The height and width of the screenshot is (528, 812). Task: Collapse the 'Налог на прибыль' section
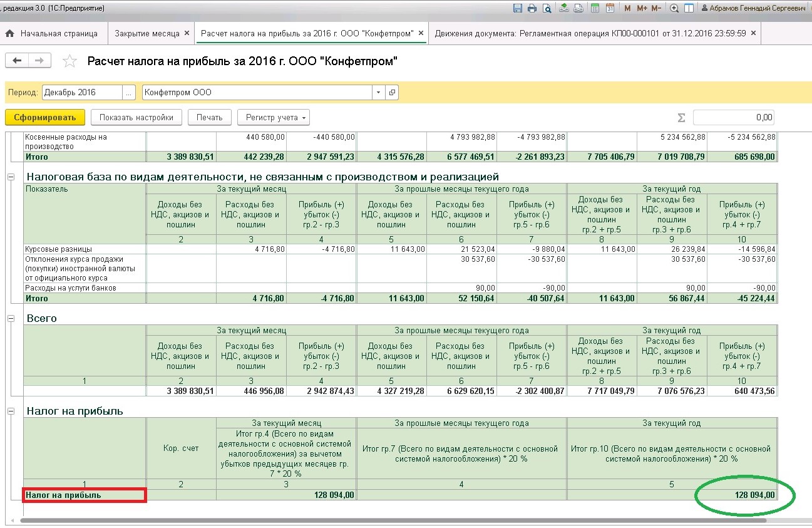coord(11,412)
